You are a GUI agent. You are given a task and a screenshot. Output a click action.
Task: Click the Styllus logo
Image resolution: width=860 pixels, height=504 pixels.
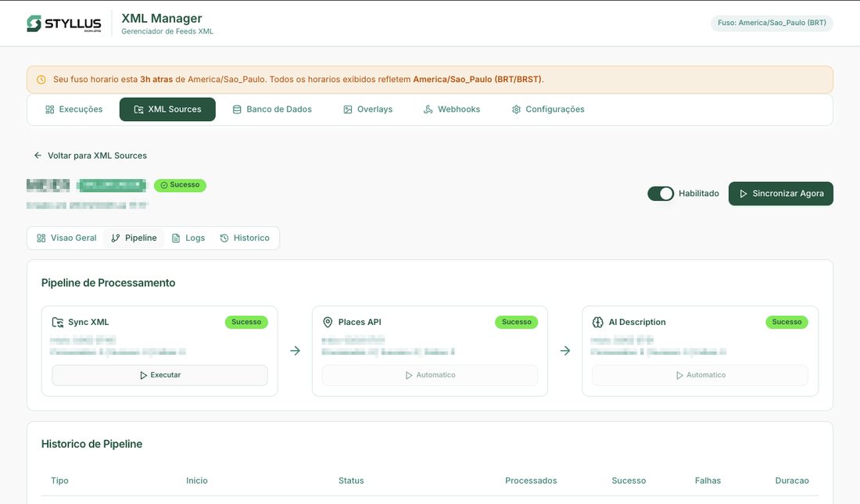pyautogui.click(x=63, y=23)
